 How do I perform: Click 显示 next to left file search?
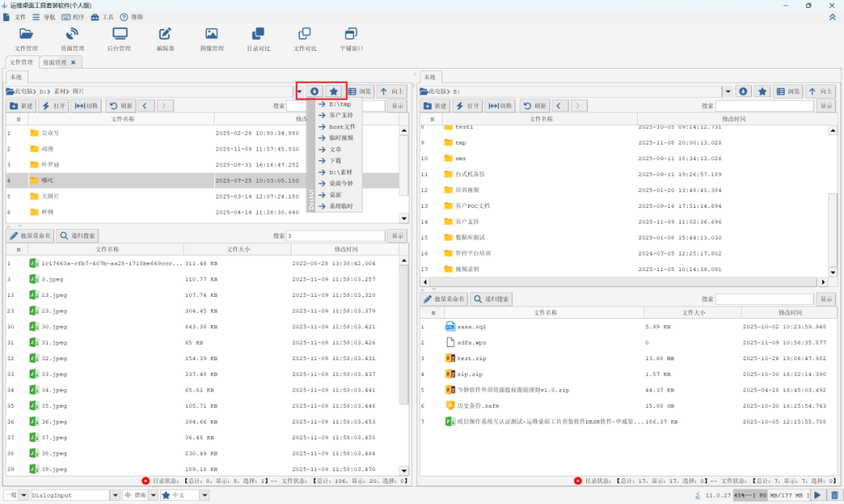tap(398, 236)
